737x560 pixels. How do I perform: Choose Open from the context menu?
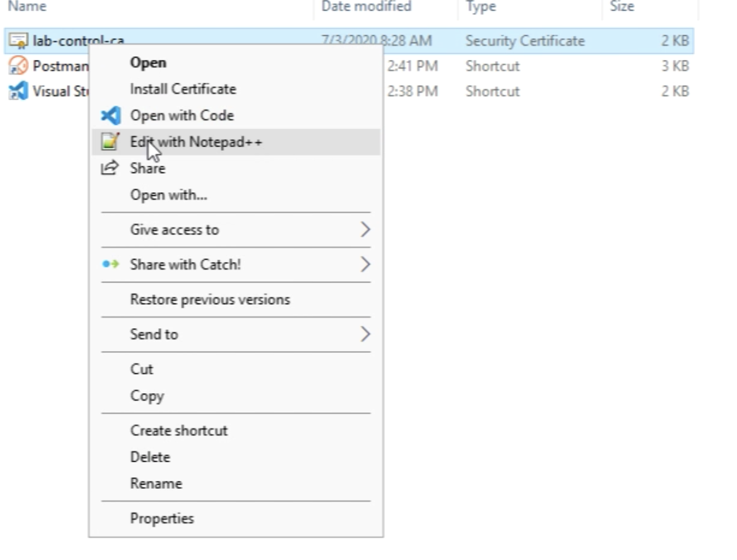tap(148, 62)
